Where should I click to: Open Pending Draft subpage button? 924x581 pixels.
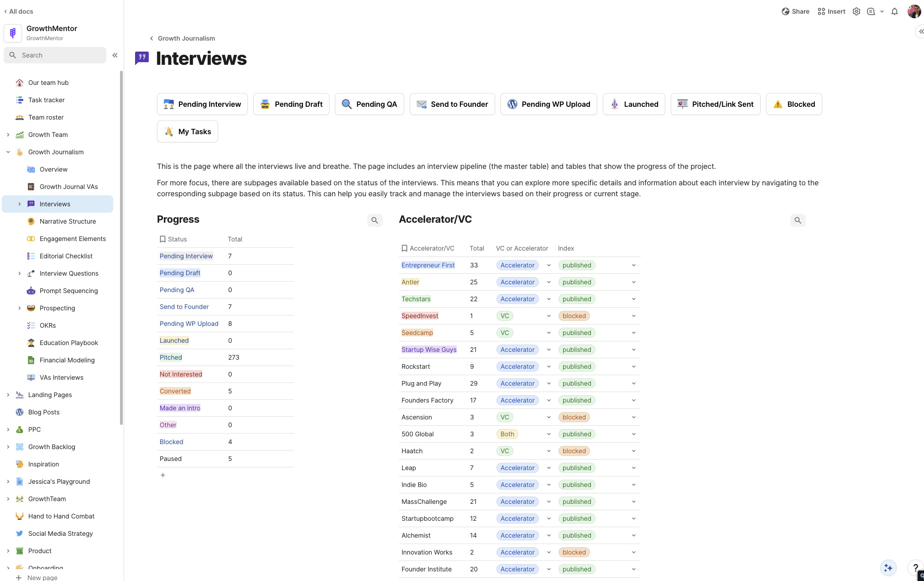291,104
